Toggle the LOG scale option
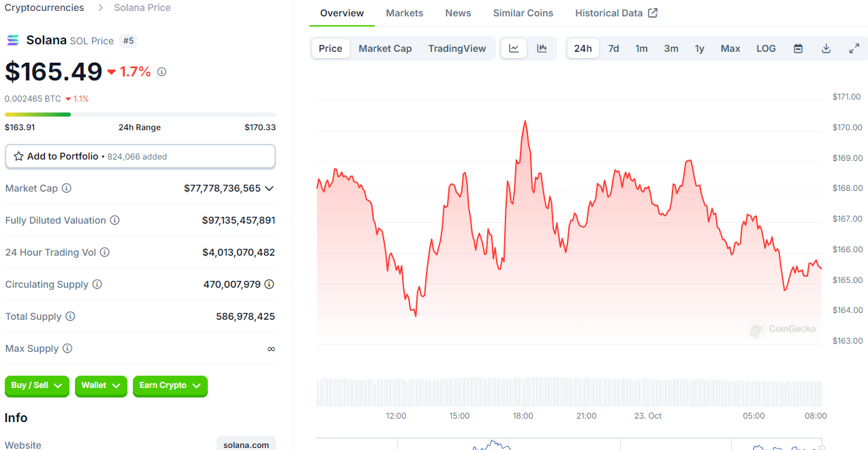868x450 pixels. pyautogui.click(x=766, y=48)
